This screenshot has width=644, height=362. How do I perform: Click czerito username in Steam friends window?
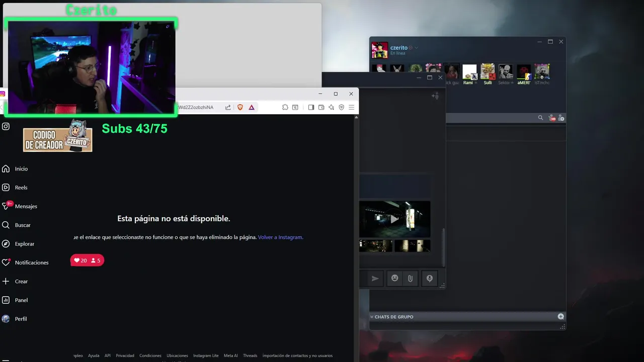pyautogui.click(x=399, y=48)
